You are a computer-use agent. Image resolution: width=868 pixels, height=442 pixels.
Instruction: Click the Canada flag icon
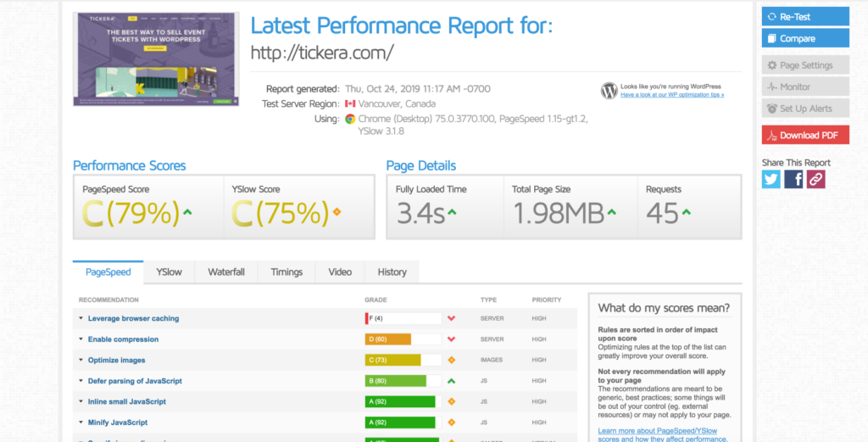click(350, 104)
